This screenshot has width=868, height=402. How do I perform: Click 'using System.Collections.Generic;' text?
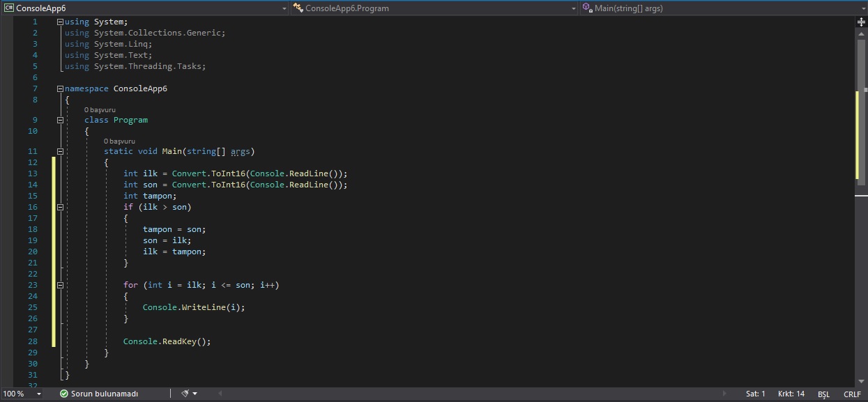(145, 33)
